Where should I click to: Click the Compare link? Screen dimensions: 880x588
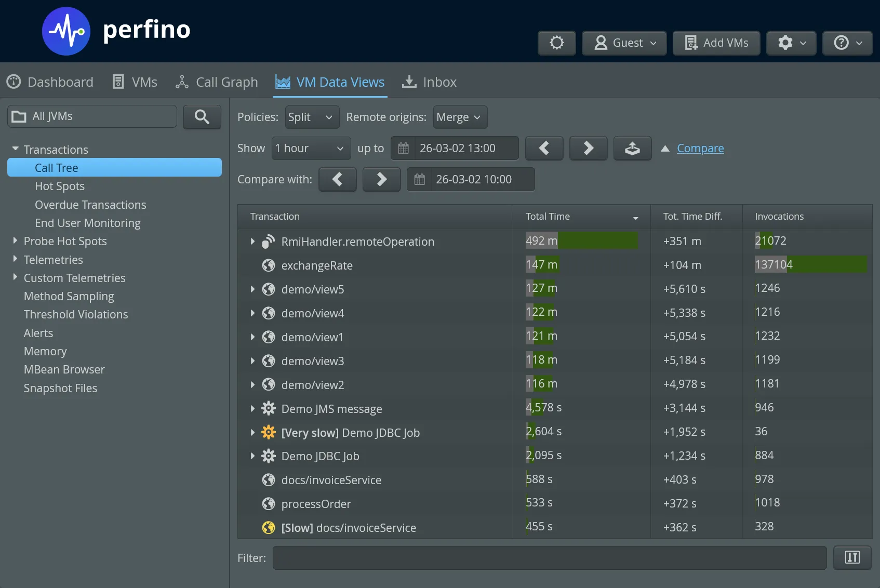700,148
